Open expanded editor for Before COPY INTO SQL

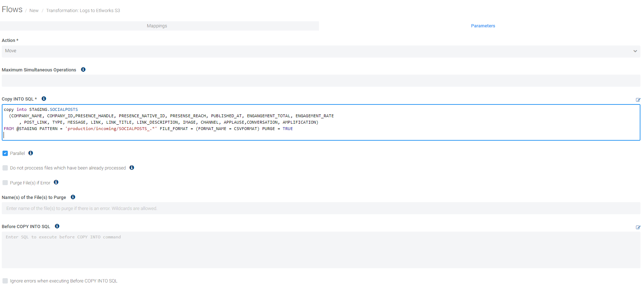click(x=638, y=227)
